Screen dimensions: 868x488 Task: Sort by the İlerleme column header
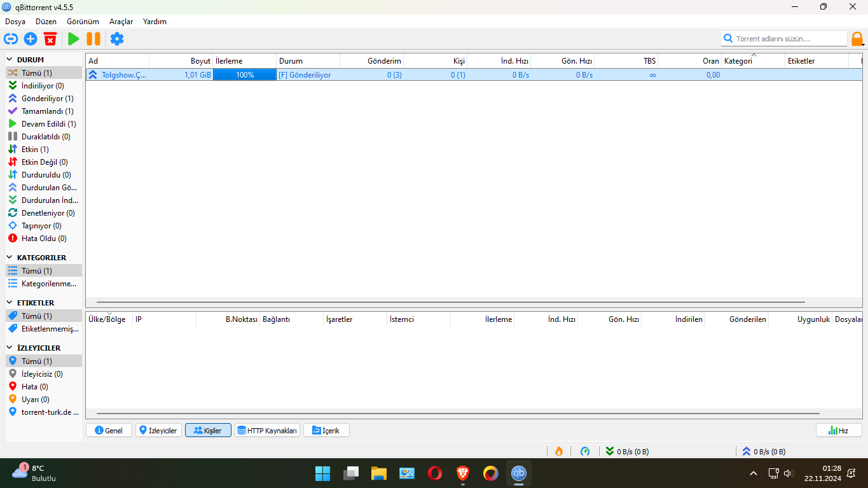coord(245,61)
